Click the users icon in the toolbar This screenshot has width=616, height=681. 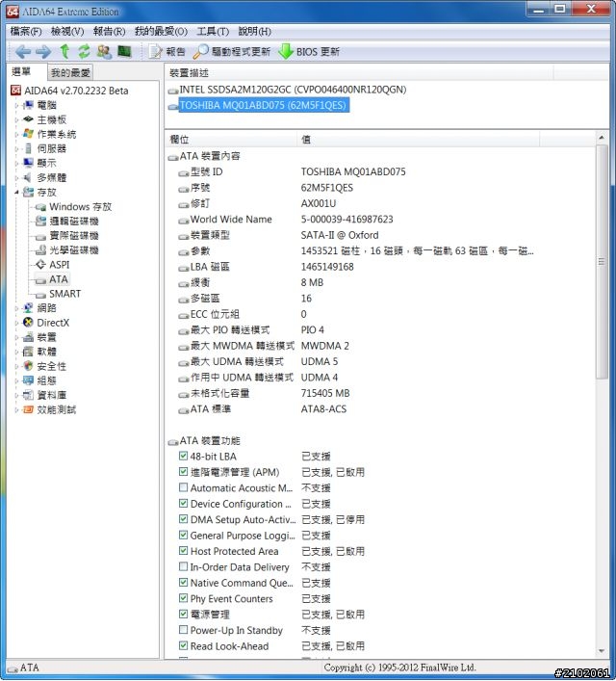[104, 51]
